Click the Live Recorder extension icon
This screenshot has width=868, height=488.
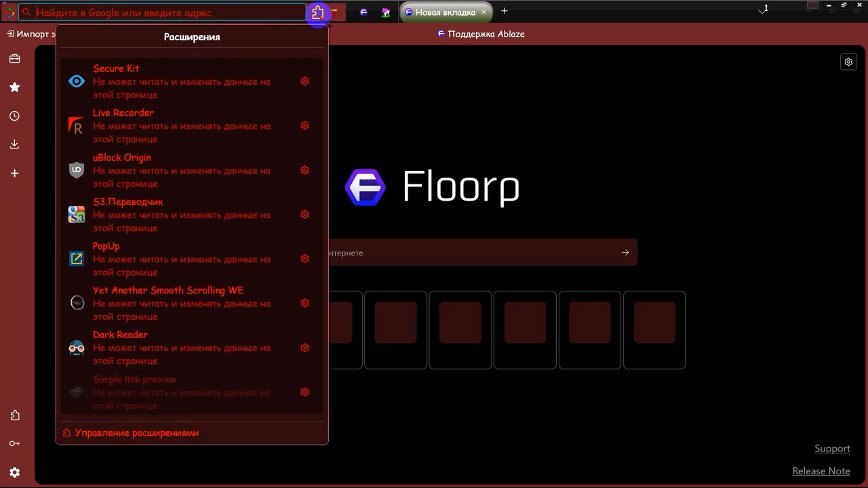[77, 125]
